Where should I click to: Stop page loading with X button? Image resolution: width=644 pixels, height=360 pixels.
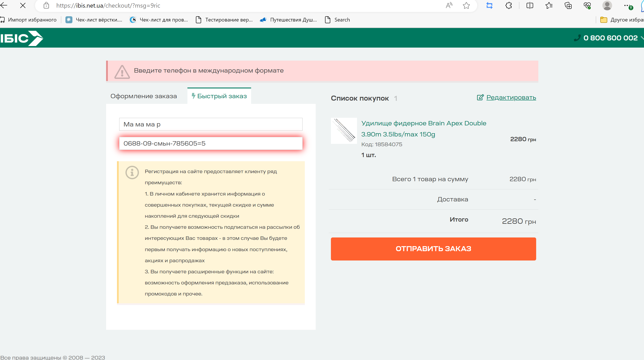point(23,5)
